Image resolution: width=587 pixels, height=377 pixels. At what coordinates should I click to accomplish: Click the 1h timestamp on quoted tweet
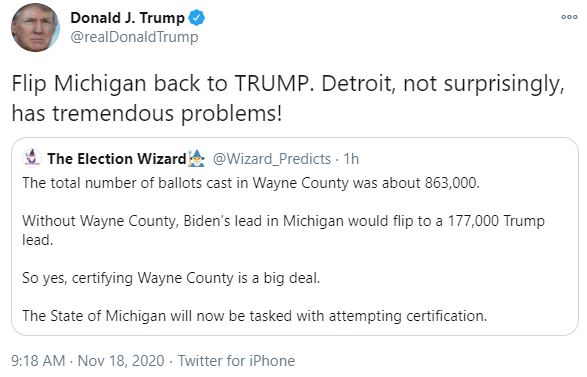tap(351, 159)
